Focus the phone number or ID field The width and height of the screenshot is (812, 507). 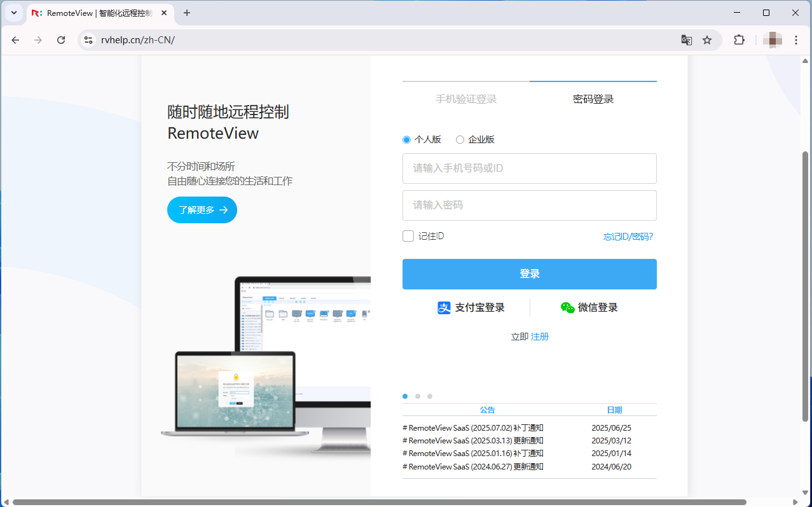[x=530, y=169]
